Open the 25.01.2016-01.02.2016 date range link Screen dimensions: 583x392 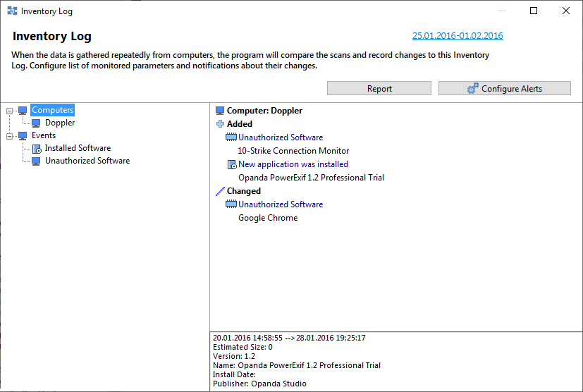coord(458,36)
